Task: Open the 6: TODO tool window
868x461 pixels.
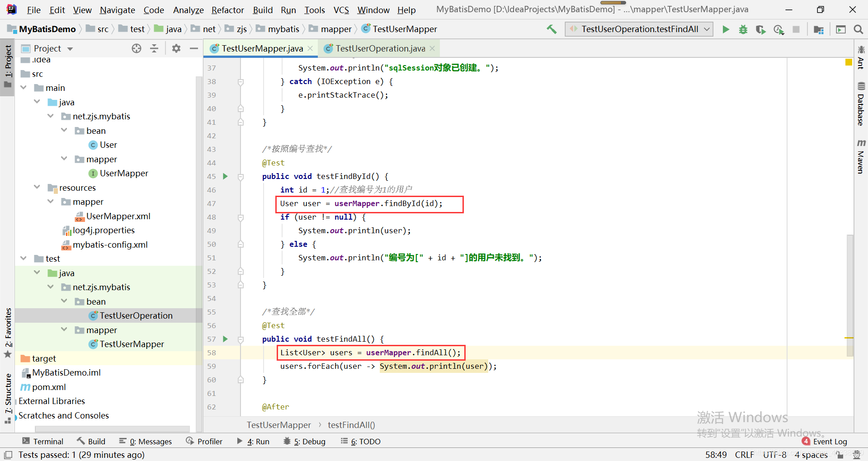Action: [360, 441]
